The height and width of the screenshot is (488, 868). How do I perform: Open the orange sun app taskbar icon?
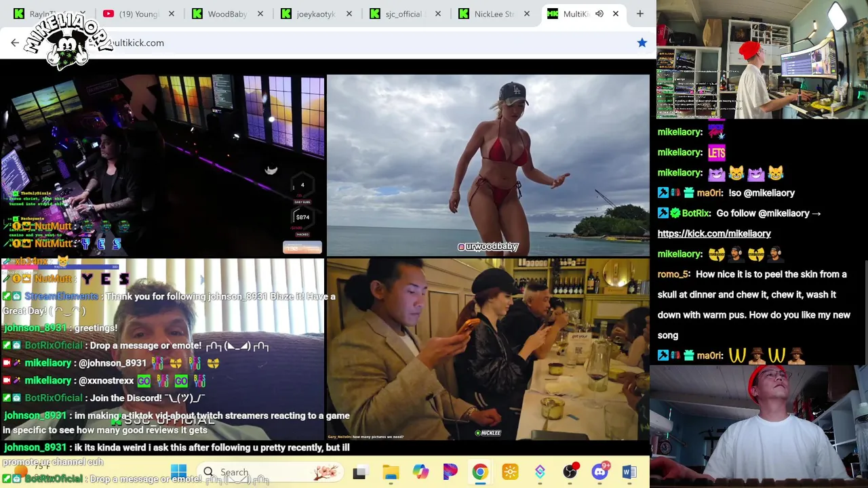(510, 472)
